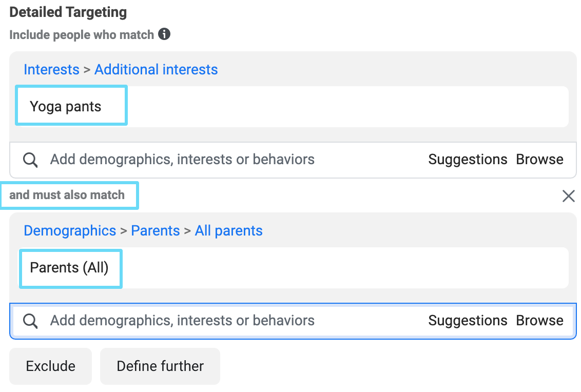Image resolution: width=581 pixels, height=392 pixels.
Task: Click the info icon beside Include people who match
Action: [x=164, y=34]
